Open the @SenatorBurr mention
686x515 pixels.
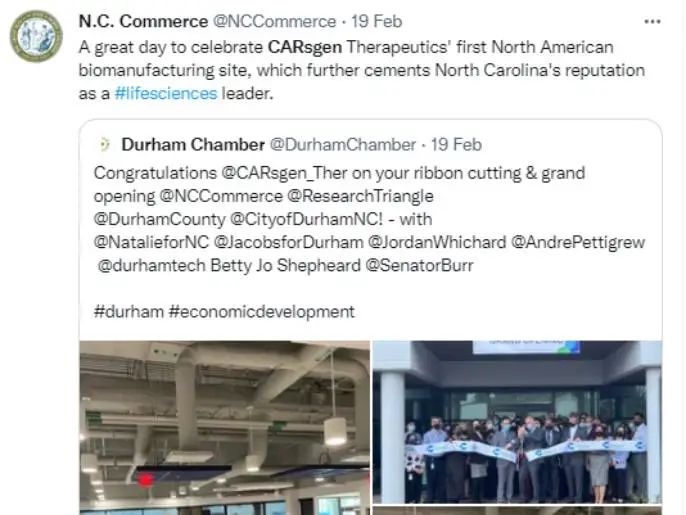click(x=419, y=266)
